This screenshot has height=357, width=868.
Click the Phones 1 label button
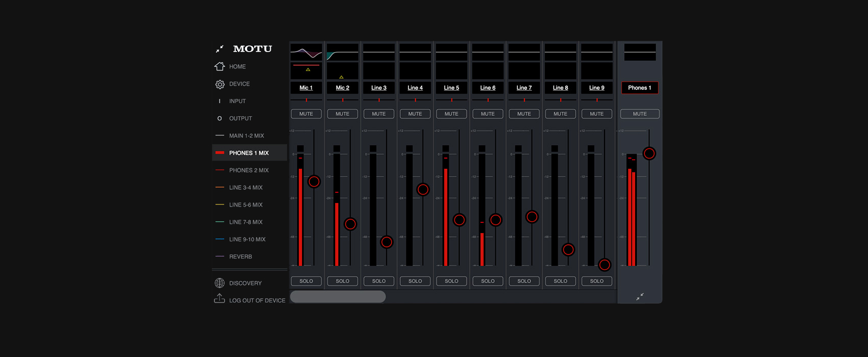640,88
